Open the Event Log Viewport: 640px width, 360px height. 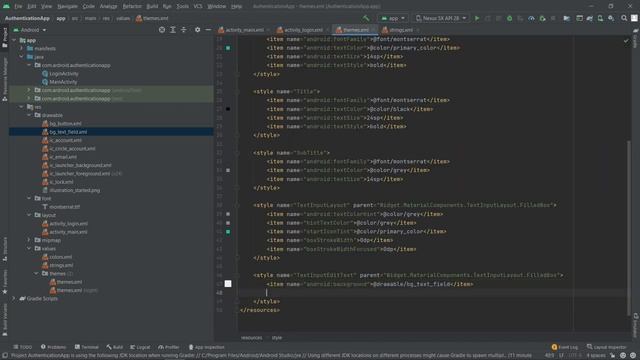coord(564,347)
